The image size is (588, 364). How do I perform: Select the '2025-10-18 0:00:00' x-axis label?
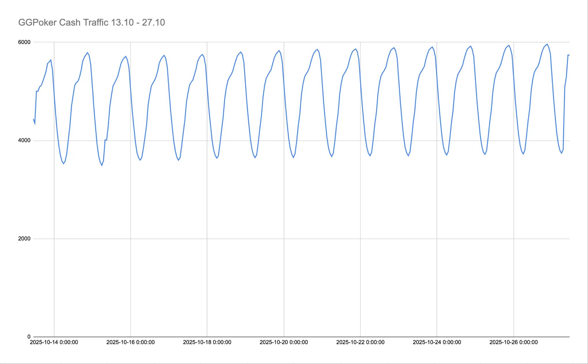point(207,342)
